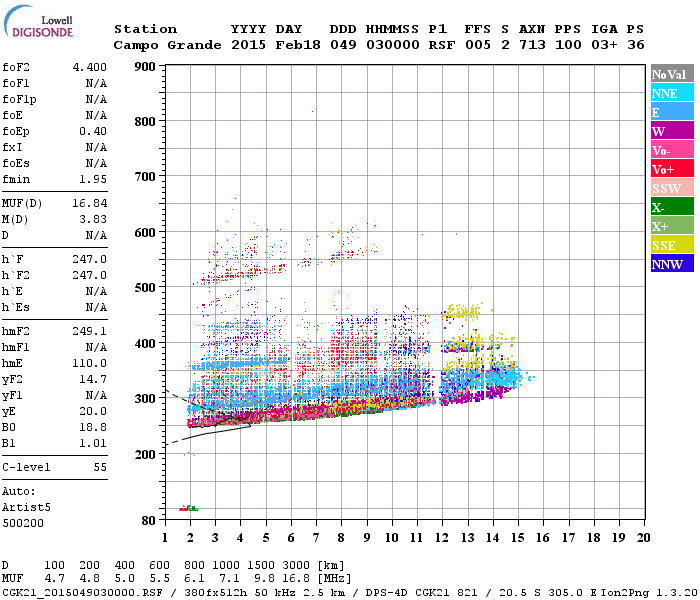Screen dimensions: 700x600
Task: Click the Ion2Png 1.3.20 version text
Action: point(649,593)
